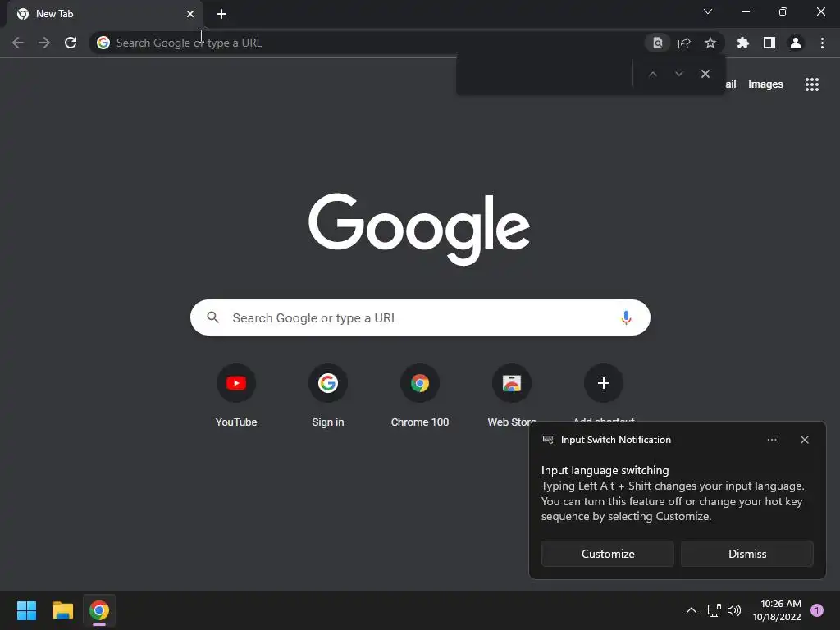Viewport: 840px width, 630px height.
Task: Click the network tray icon
Action: [714, 610]
